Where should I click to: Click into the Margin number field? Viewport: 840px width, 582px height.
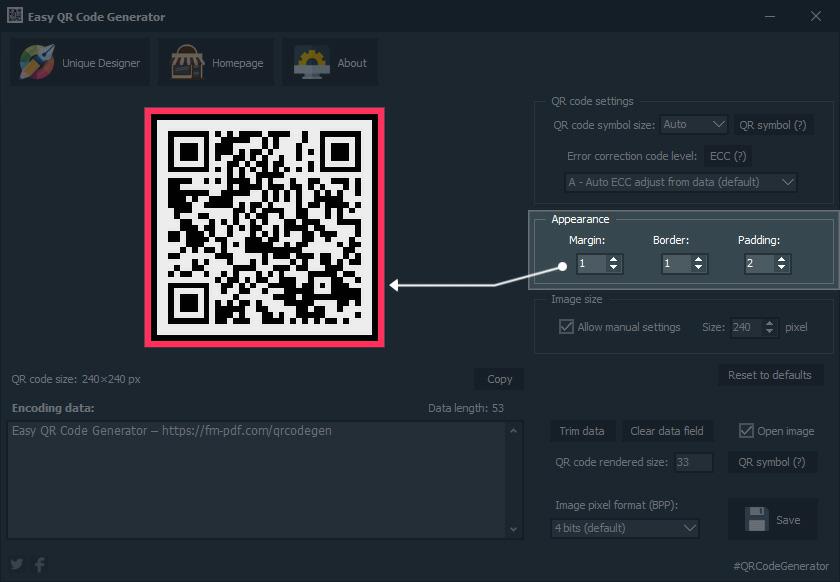[x=591, y=264]
